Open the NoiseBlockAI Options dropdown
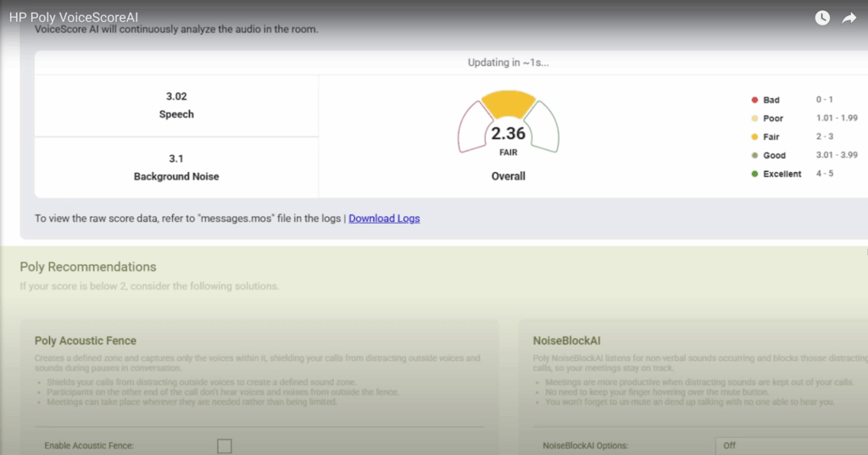 tap(790, 446)
